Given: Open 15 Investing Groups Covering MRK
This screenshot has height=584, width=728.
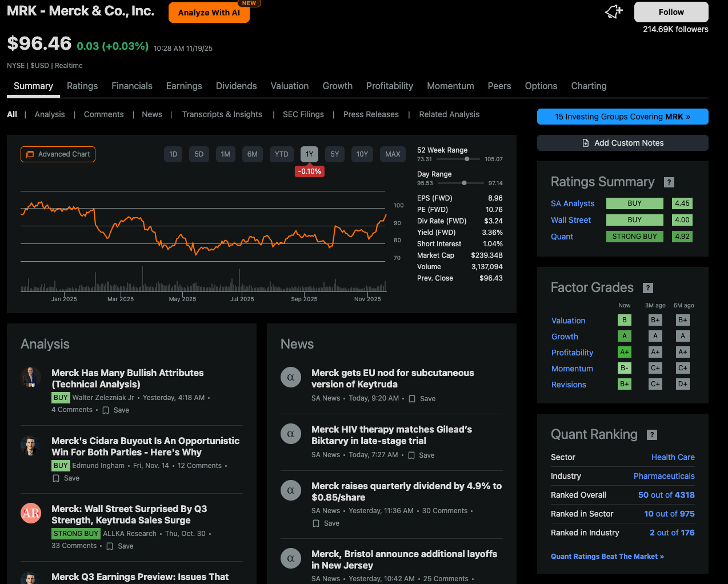Looking at the screenshot, I should tap(623, 117).
